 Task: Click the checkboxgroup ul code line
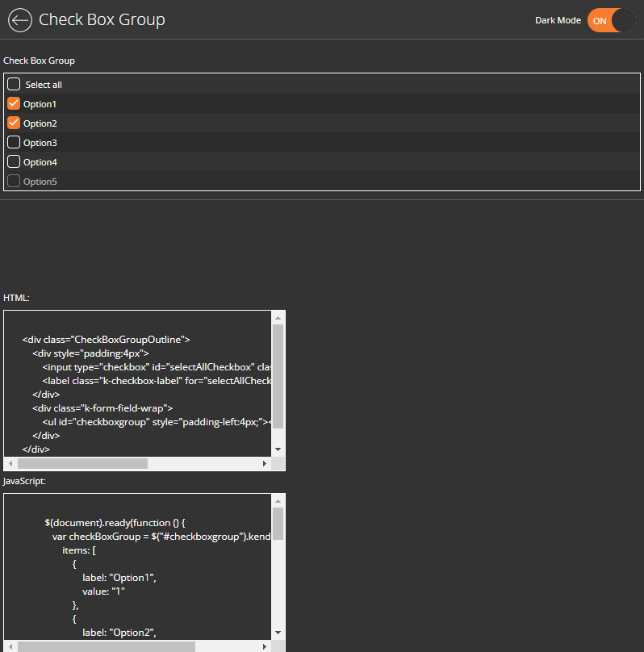tap(157, 422)
